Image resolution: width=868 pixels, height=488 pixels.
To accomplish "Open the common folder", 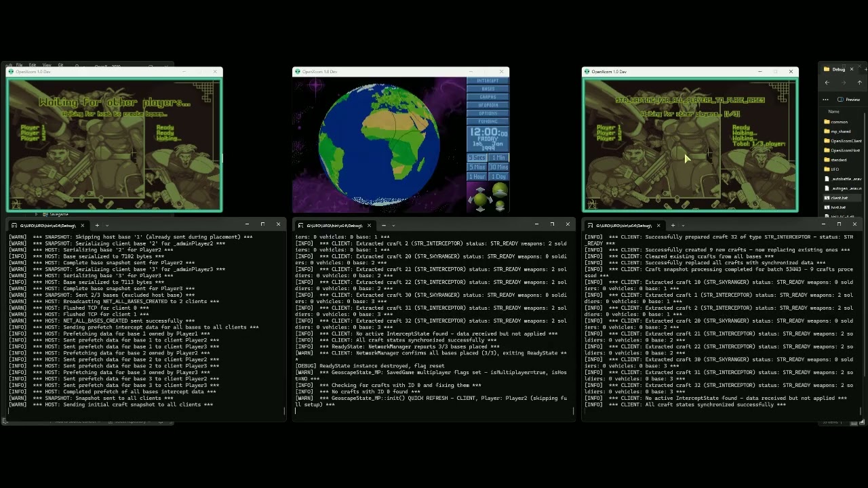I will pyautogui.click(x=839, y=122).
